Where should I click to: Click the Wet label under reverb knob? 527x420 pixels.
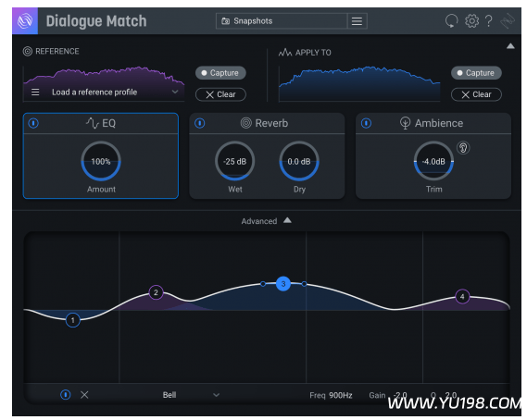[x=235, y=190]
